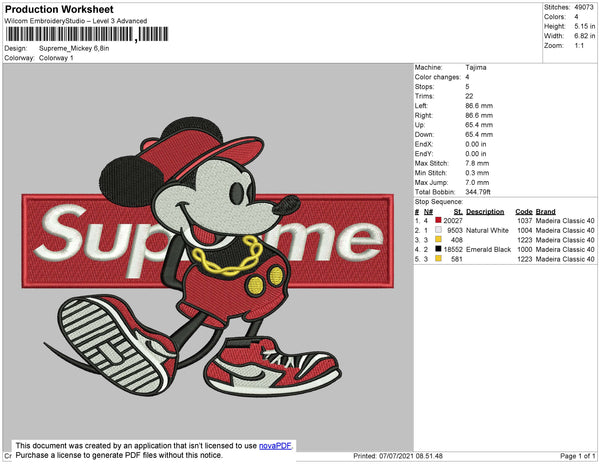Select the Emerald Black color swatch
This screenshot has width=600, height=464.
(438, 249)
